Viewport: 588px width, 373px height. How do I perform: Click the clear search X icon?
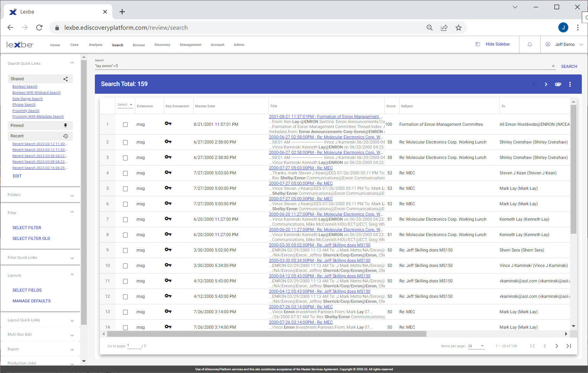click(553, 66)
